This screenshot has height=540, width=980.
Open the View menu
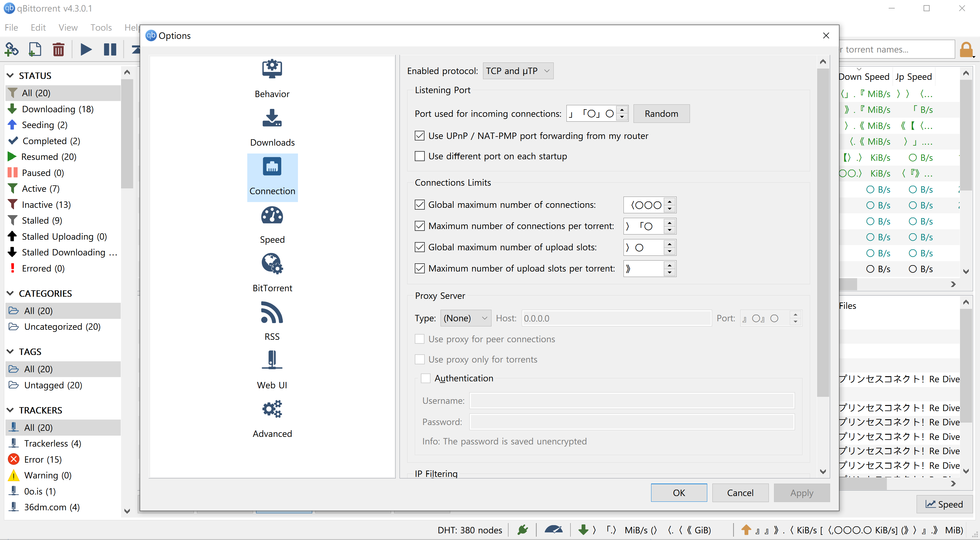click(68, 27)
